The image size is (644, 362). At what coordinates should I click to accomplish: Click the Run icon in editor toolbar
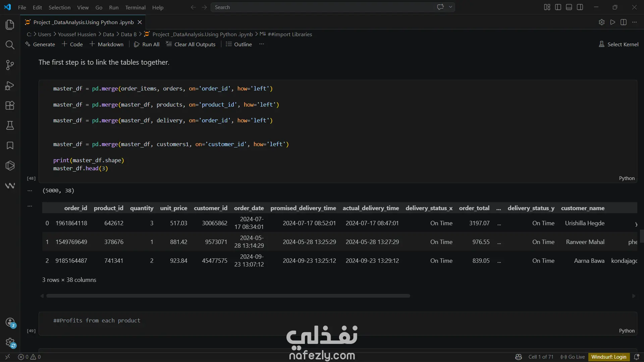point(613,22)
